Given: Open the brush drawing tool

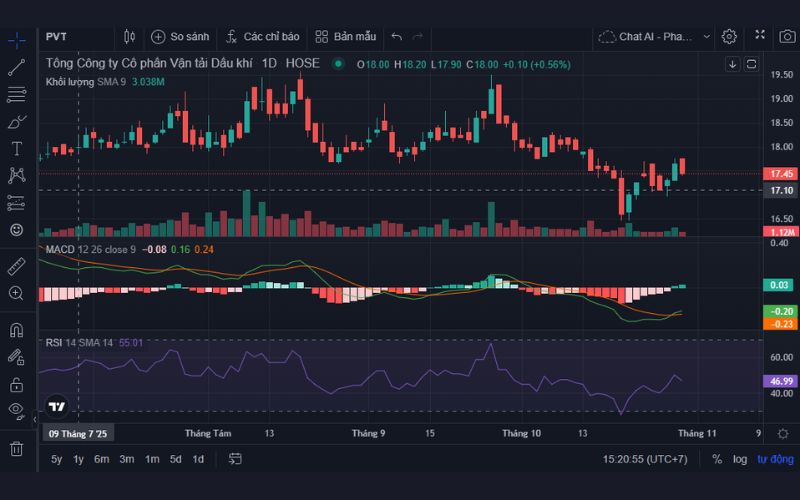Looking at the screenshot, I should [16, 122].
